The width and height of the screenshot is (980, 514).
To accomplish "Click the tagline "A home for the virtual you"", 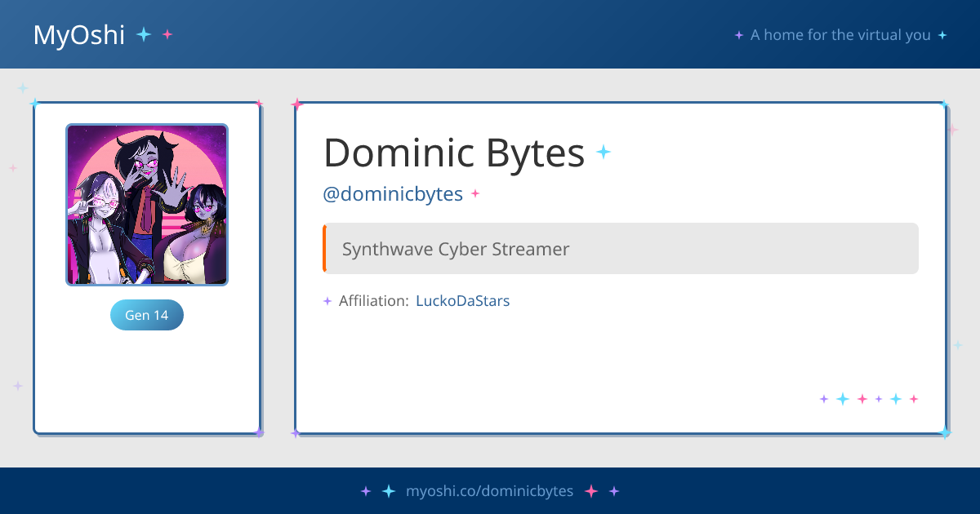I will point(840,35).
